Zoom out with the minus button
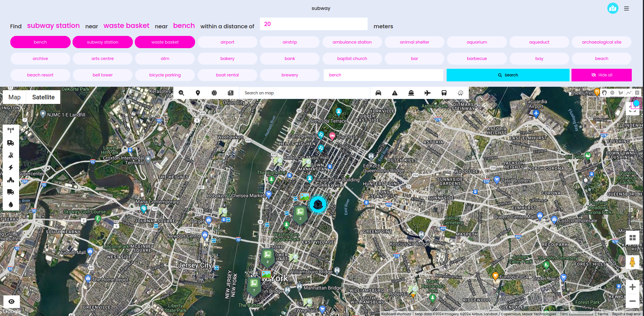644x316 pixels. [633, 301]
